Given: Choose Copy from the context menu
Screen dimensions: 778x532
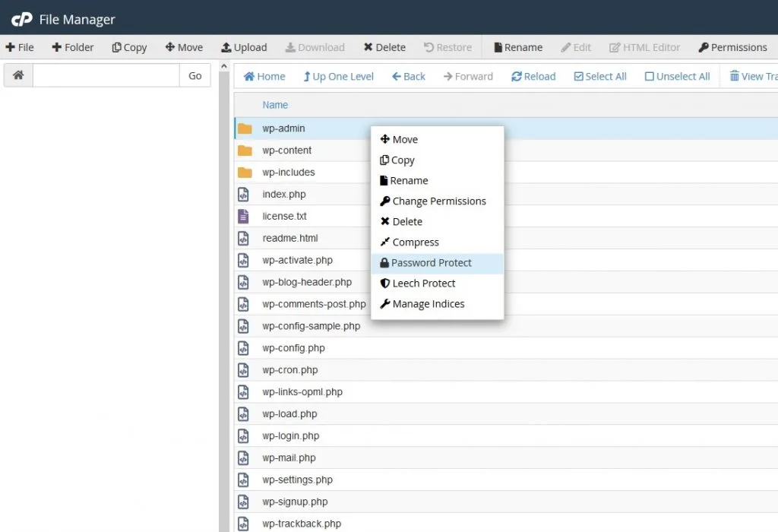Looking at the screenshot, I should pos(437,160).
